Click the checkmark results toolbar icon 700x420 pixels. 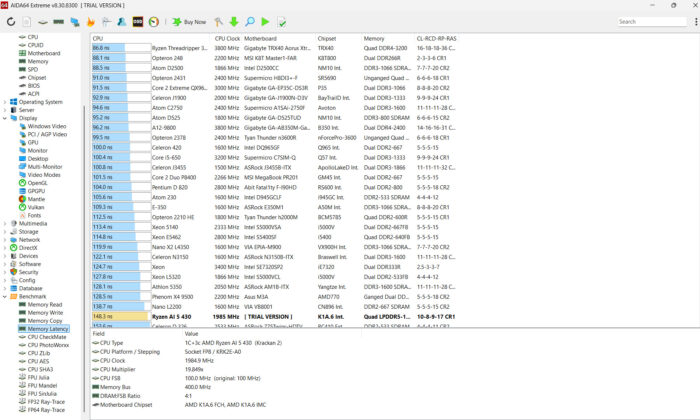coord(281,21)
